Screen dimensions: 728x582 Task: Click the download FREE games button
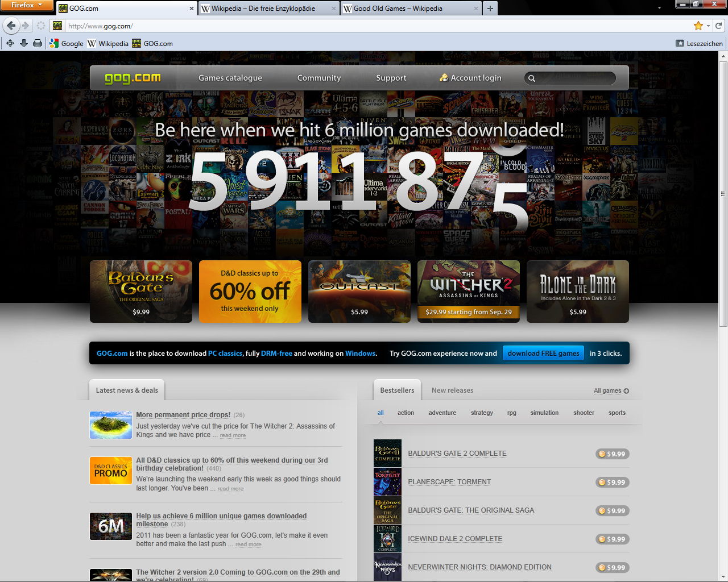click(543, 354)
